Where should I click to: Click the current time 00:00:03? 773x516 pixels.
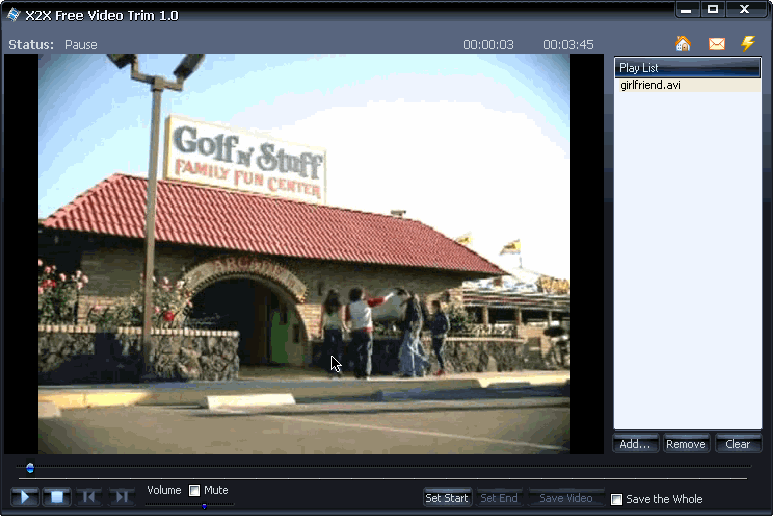(488, 45)
